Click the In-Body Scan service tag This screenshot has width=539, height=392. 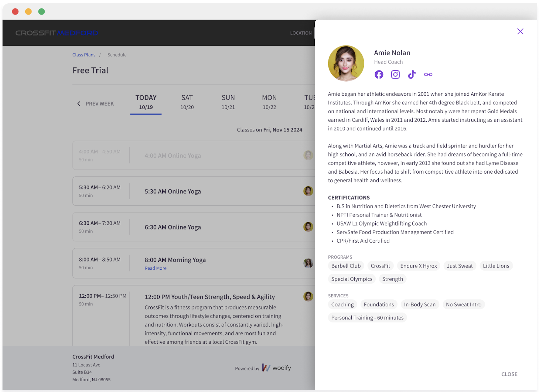tap(420, 305)
